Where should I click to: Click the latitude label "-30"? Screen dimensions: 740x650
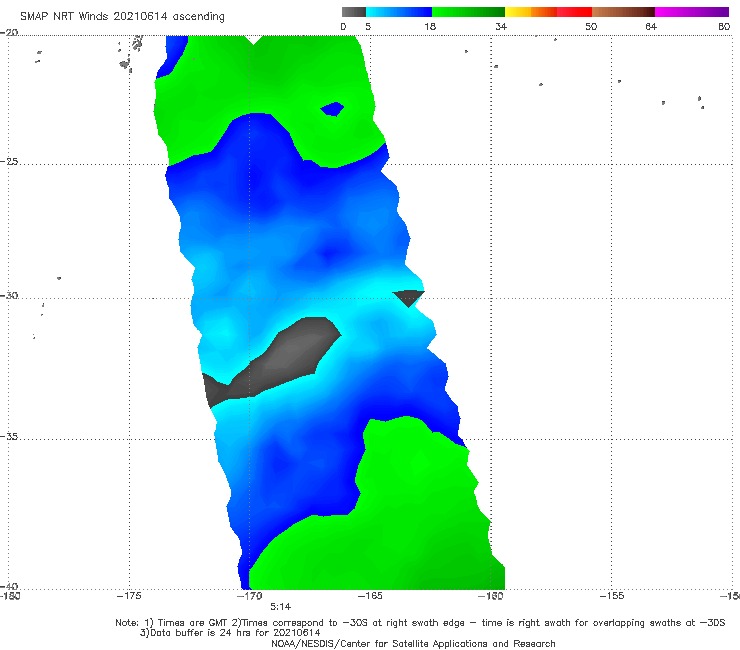pyautogui.click(x=9, y=295)
